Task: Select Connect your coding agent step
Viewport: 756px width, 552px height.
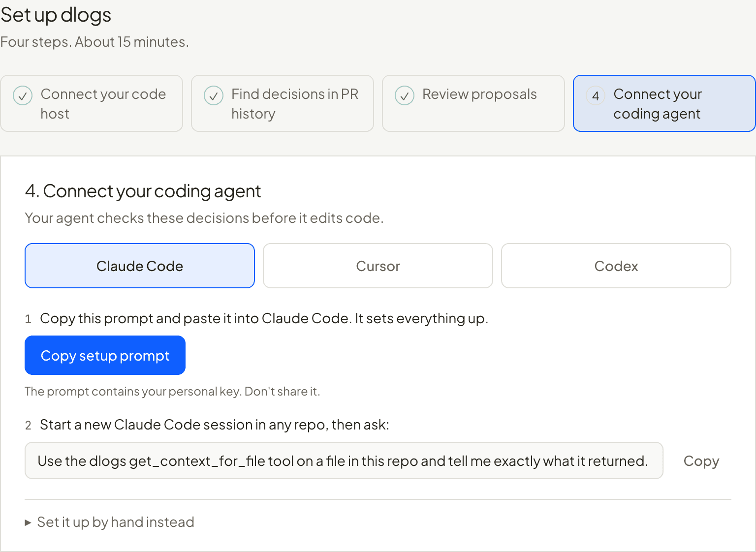Action: click(x=664, y=103)
